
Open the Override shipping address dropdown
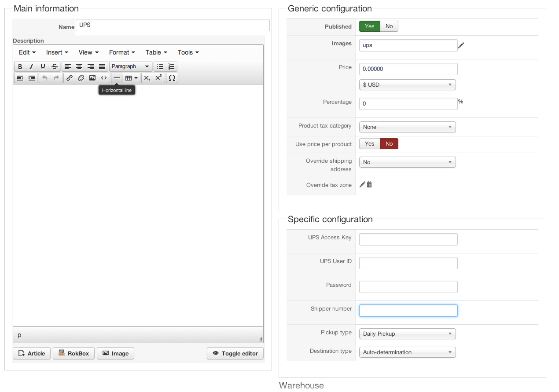pos(408,162)
